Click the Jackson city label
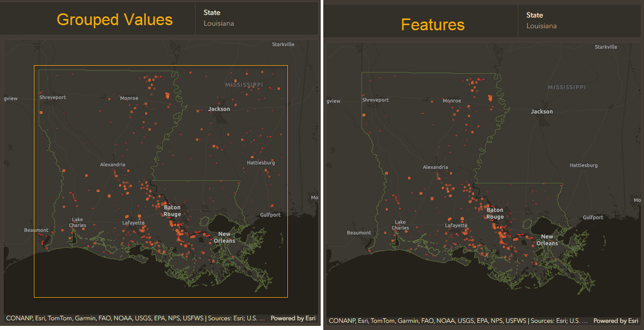Screen dimensions: 644x330 [219, 108]
